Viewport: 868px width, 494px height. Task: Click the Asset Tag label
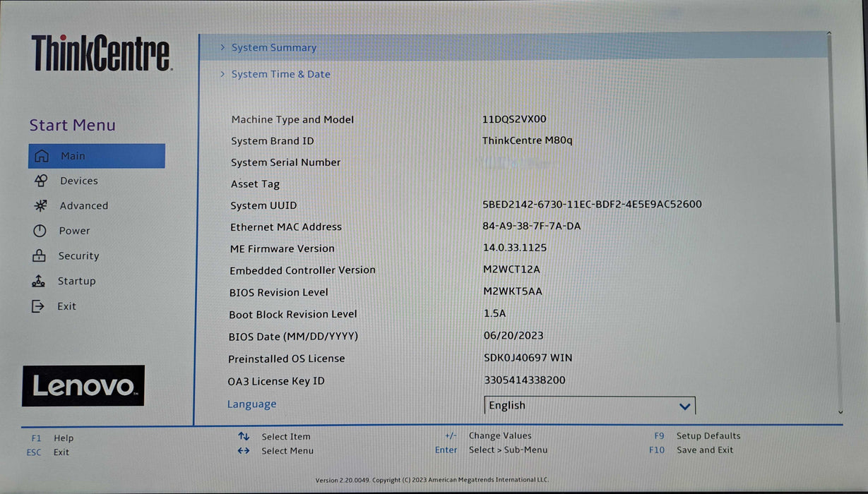[x=255, y=184]
